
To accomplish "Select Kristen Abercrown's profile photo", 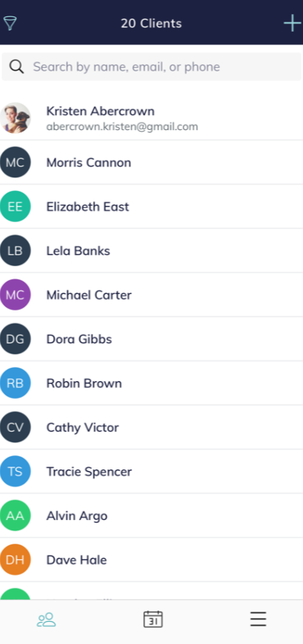I will pos(15,118).
